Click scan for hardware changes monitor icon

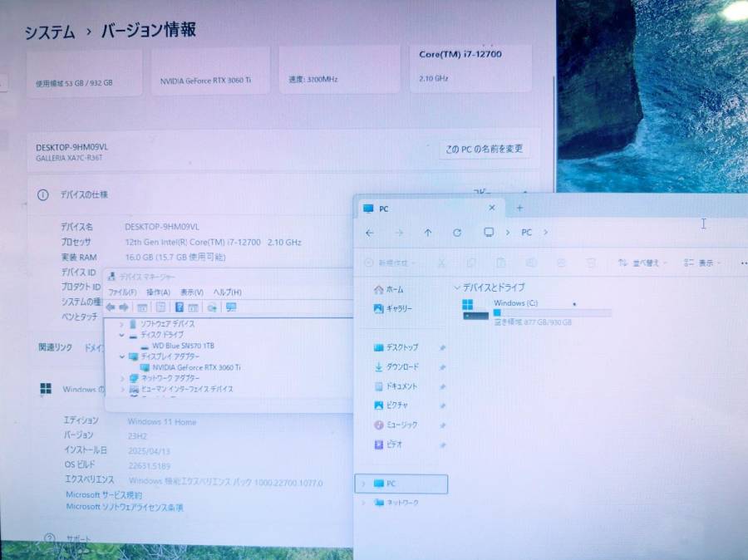231,307
